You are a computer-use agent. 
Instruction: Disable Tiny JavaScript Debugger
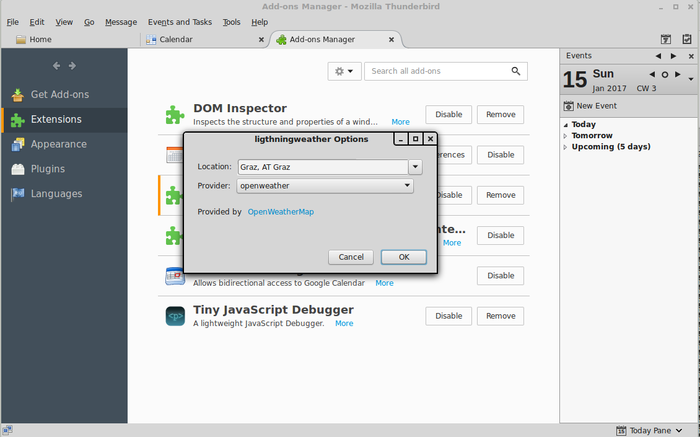click(x=449, y=316)
